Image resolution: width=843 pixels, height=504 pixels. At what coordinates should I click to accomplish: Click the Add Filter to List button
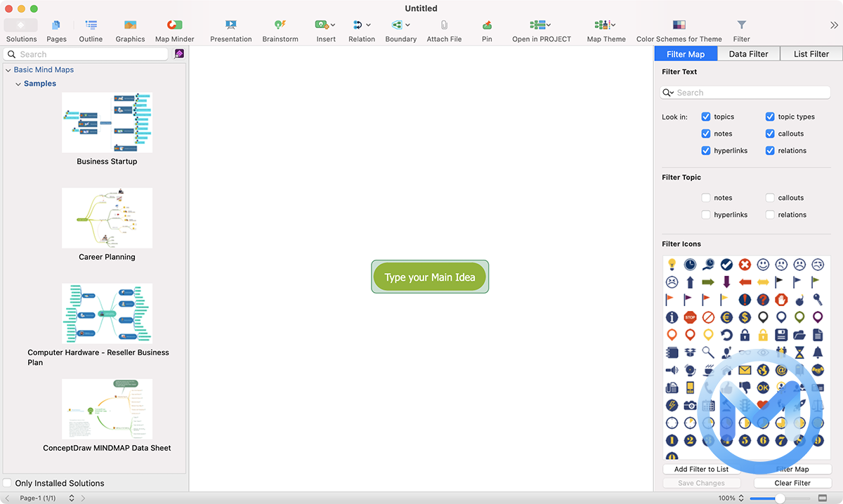click(701, 469)
